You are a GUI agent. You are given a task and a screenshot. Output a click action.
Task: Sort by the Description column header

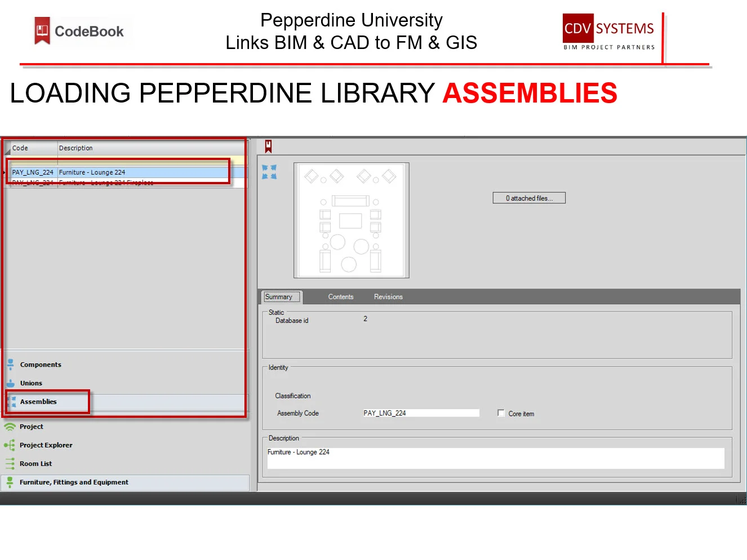151,148
